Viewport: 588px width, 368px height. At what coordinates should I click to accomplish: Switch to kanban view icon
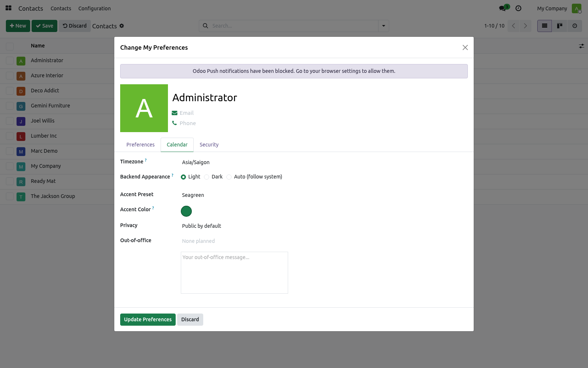[x=560, y=26]
